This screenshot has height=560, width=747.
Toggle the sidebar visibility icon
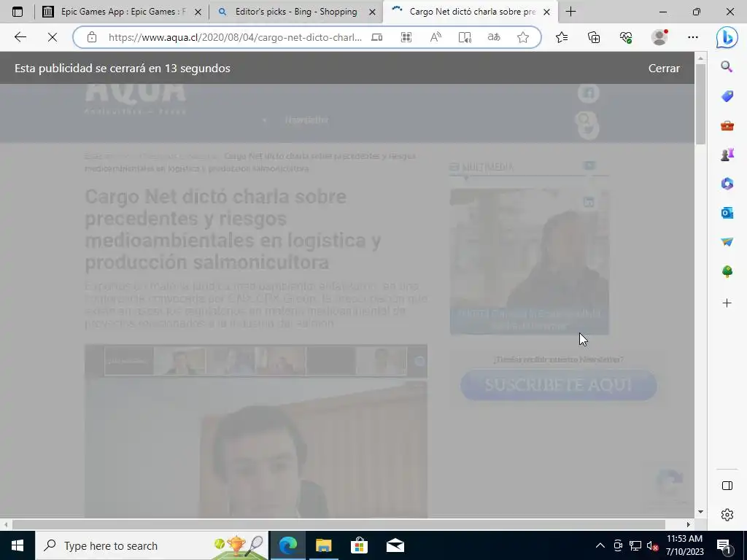[727, 486]
